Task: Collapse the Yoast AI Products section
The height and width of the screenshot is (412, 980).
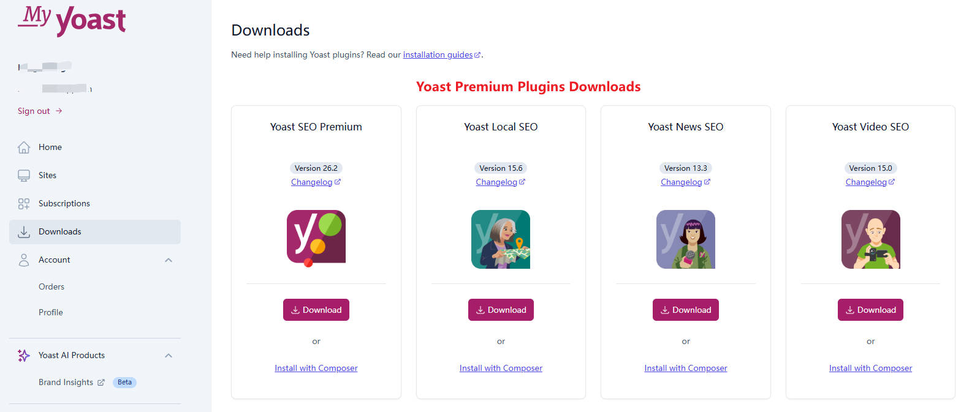Action: 169,355
